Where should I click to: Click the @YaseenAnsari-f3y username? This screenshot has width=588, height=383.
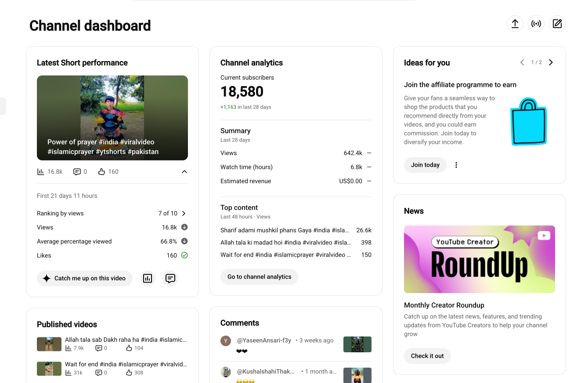coord(264,340)
